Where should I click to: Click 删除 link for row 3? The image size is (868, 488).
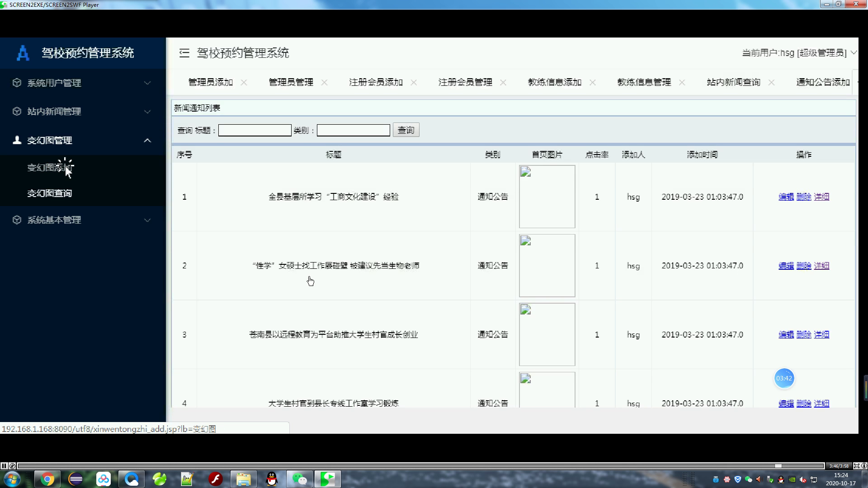point(804,335)
